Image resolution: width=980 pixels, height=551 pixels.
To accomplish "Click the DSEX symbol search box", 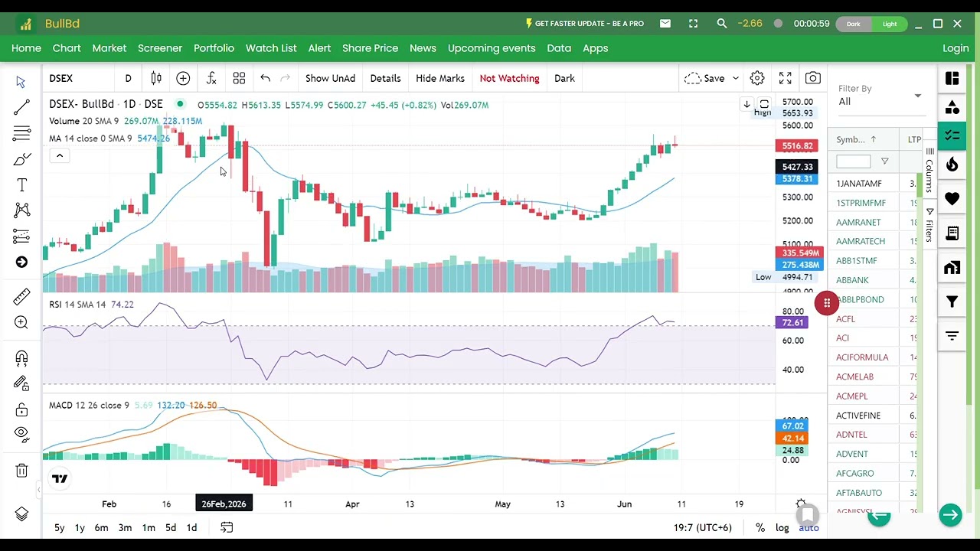I will pyautogui.click(x=77, y=78).
